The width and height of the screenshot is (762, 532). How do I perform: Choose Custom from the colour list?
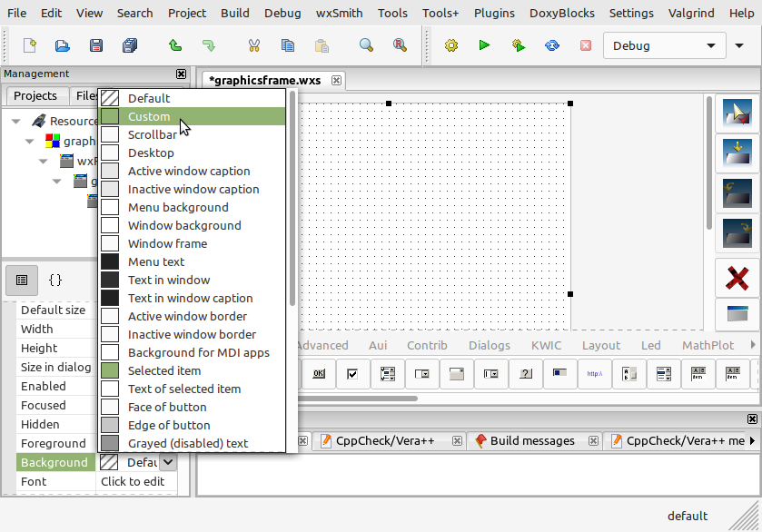point(192,116)
